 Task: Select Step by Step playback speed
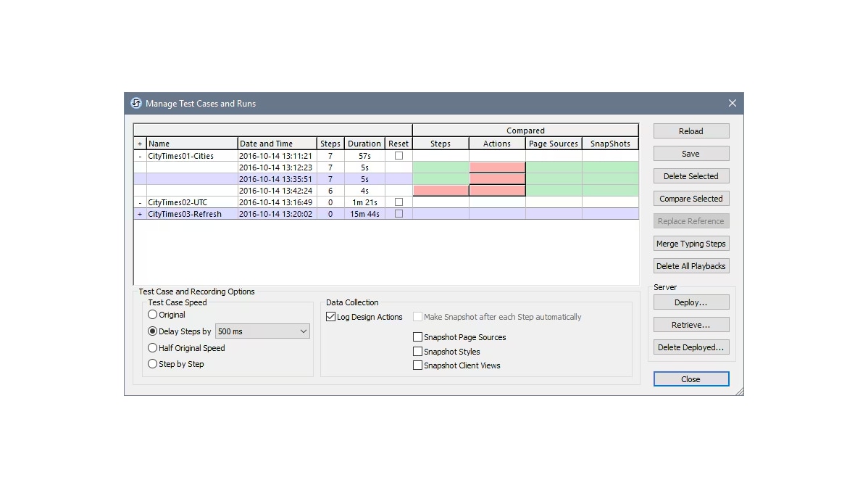tap(153, 364)
